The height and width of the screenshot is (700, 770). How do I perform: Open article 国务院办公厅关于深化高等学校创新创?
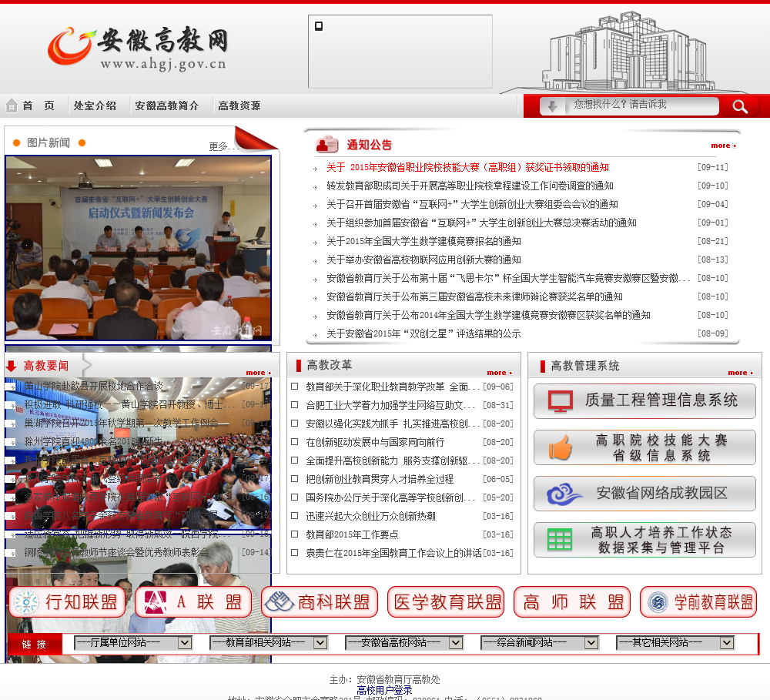(390, 497)
